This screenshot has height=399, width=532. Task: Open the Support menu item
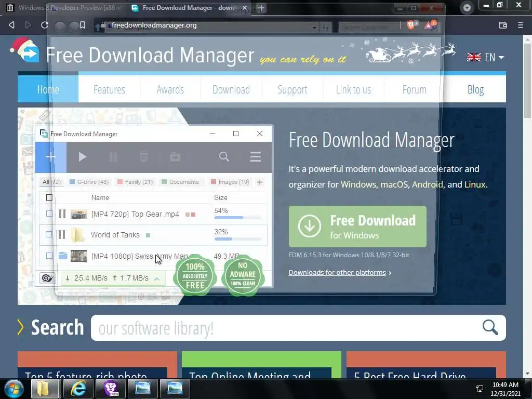[x=292, y=89]
